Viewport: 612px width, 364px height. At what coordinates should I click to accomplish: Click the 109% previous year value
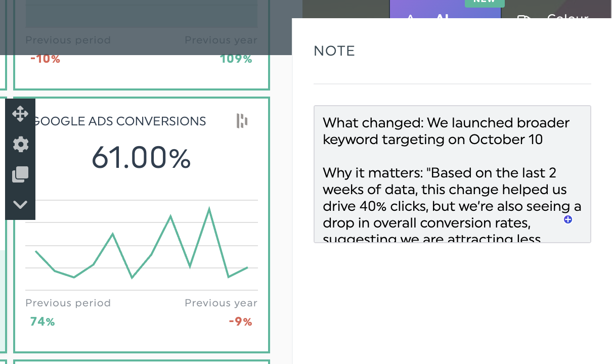tap(236, 59)
